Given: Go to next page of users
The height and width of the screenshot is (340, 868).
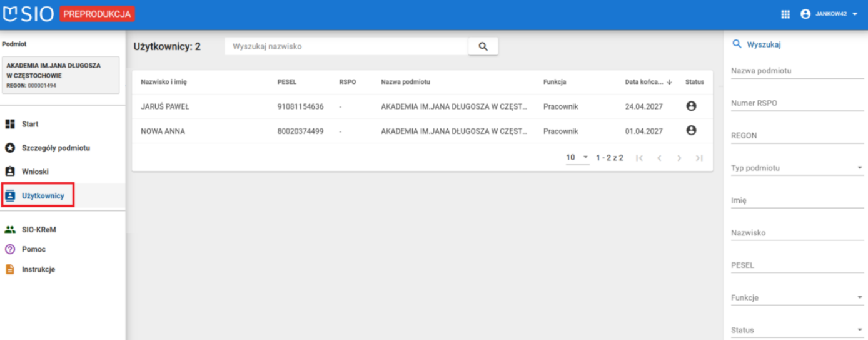Looking at the screenshot, I should [x=679, y=158].
